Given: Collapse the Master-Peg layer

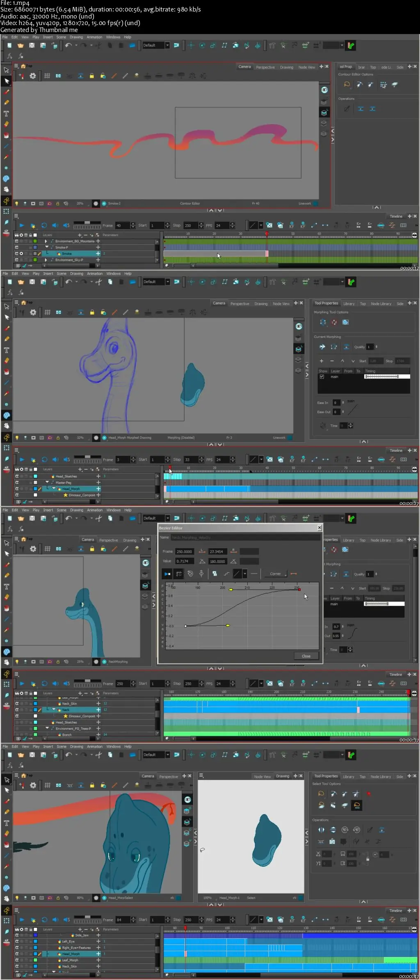Looking at the screenshot, I should pyautogui.click(x=47, y=482).
